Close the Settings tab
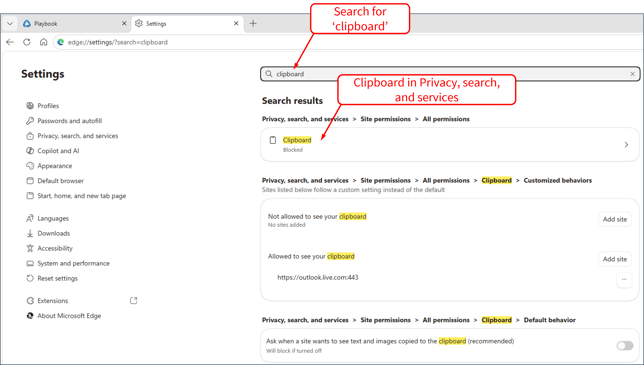Viewport: 644px width, 365px height. click(x=236, y=24)
